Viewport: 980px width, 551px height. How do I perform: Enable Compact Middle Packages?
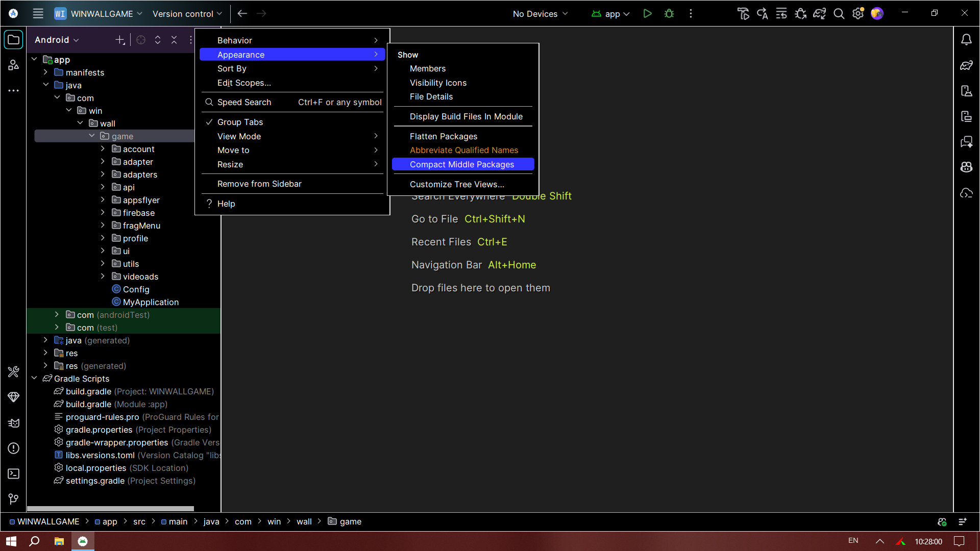pyautogui.click(x=462, y=164)
